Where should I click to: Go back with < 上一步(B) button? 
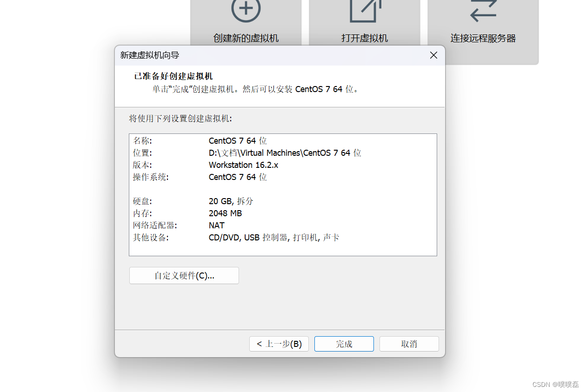[x=279, y=344]
